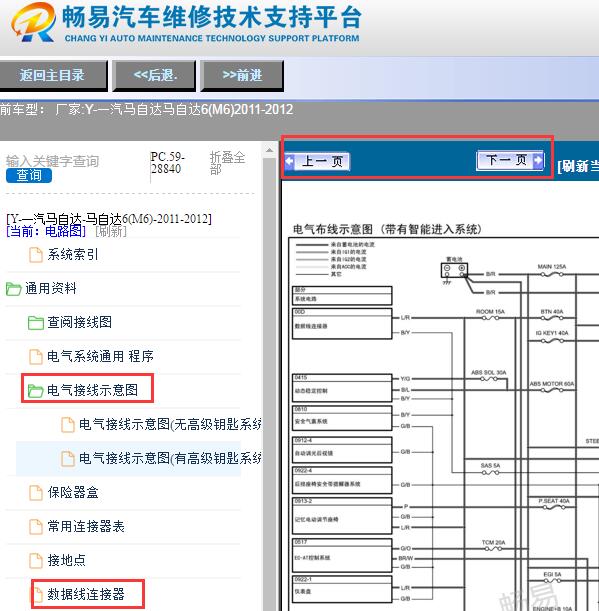
Task: Click the right arrow icon on 下一页
Action: pos(538,160)
